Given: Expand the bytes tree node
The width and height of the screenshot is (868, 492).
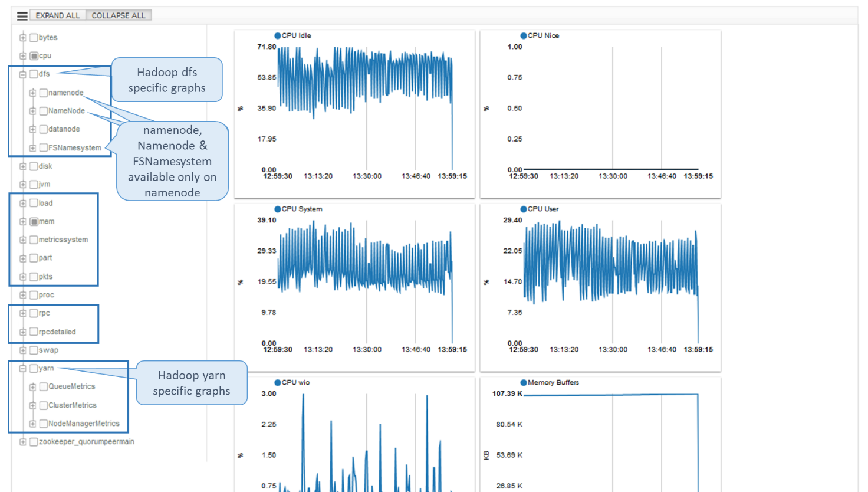Looking at the screenshot, I should (22, 38).
